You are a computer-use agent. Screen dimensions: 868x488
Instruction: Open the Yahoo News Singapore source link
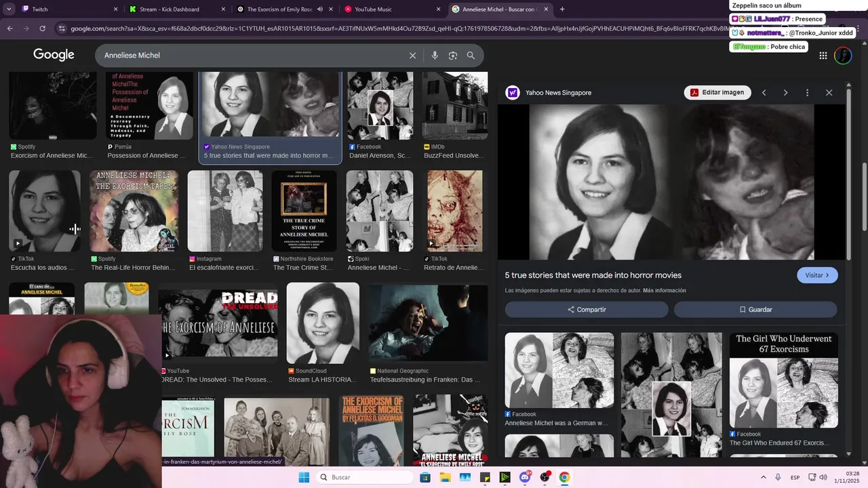[x=558, y=93]
